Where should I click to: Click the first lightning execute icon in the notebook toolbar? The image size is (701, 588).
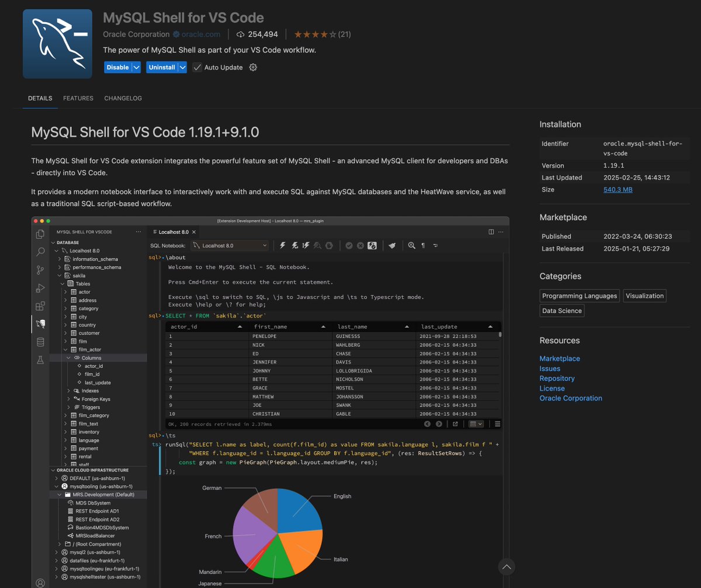coord(283,246)
